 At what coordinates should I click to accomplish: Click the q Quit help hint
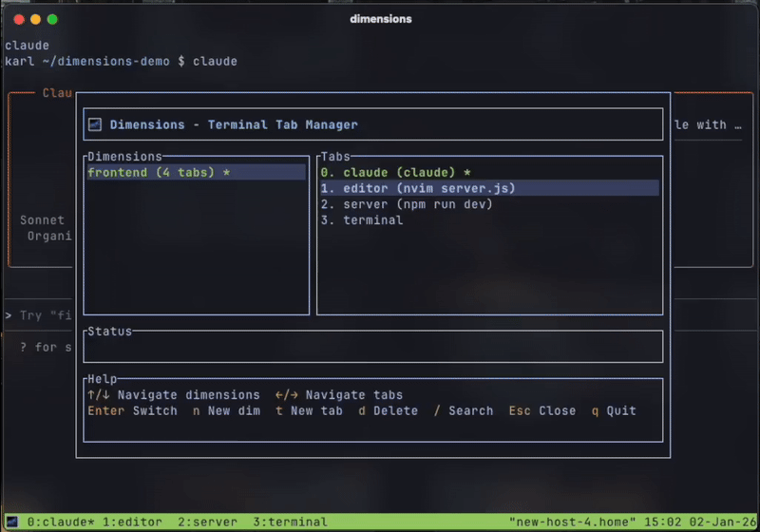614,410
